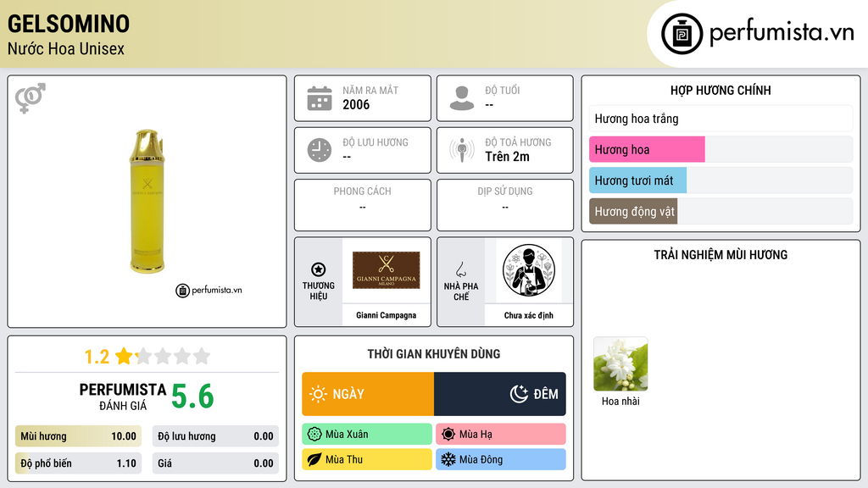Click the brown Hương động vật accord bar
Image resolution: width=868 pixels, height=488 pixels.
[633, 211]
